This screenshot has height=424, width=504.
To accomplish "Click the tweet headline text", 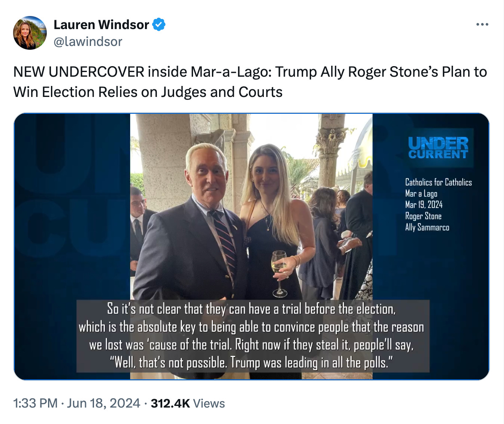I will (250, 82).
